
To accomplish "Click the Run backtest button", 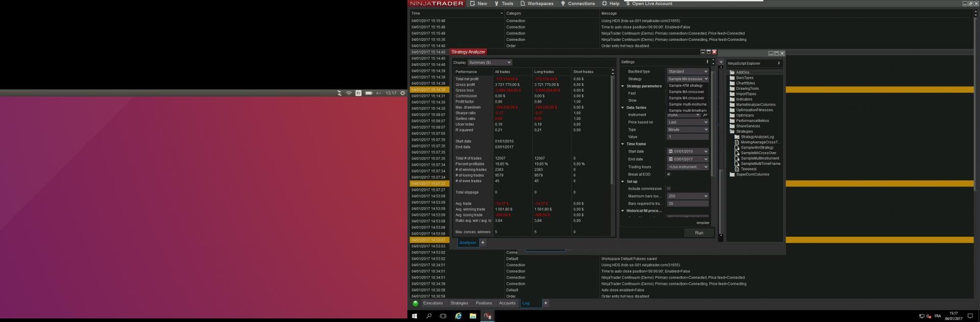I will (x=699, y=233).
